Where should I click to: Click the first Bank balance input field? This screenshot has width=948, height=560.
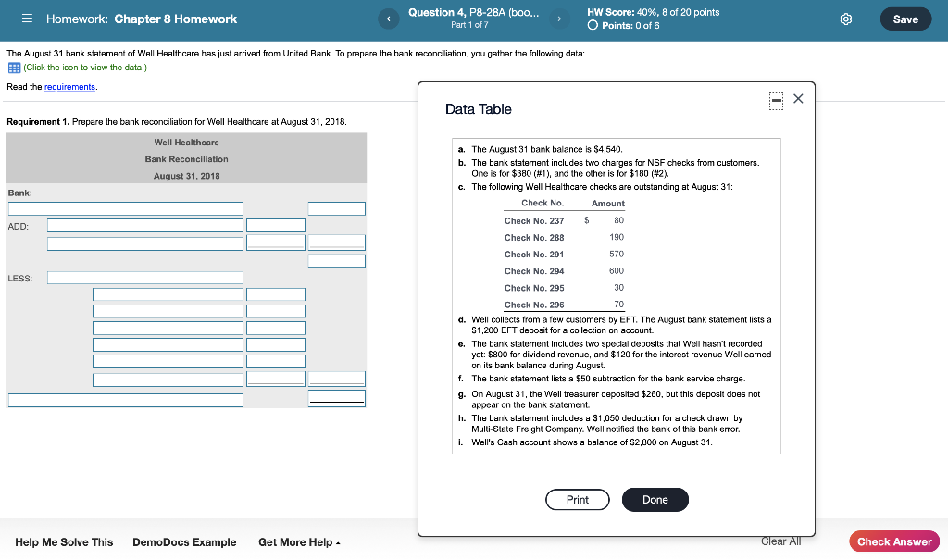pyautogui.click(x=125, y=207)
